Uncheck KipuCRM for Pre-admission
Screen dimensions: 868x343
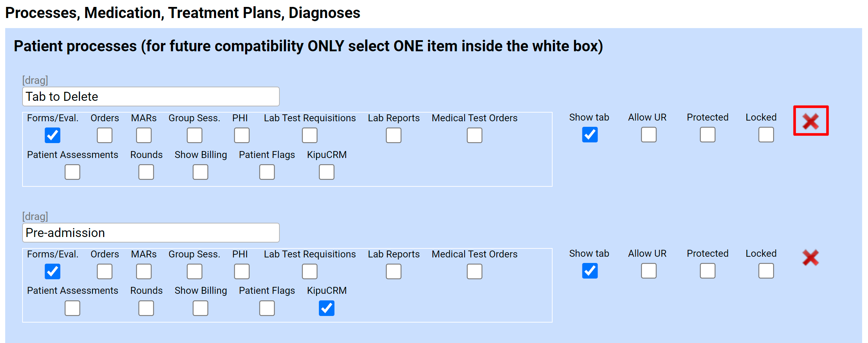(326, 308)
